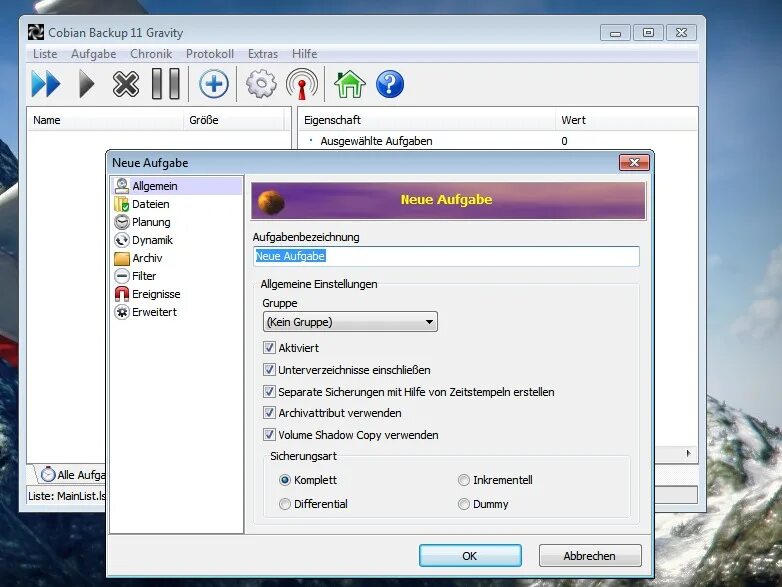The height and width of the screenshot is (587, 782).
Task: Open the Extras menu
Action: point(263,54)
